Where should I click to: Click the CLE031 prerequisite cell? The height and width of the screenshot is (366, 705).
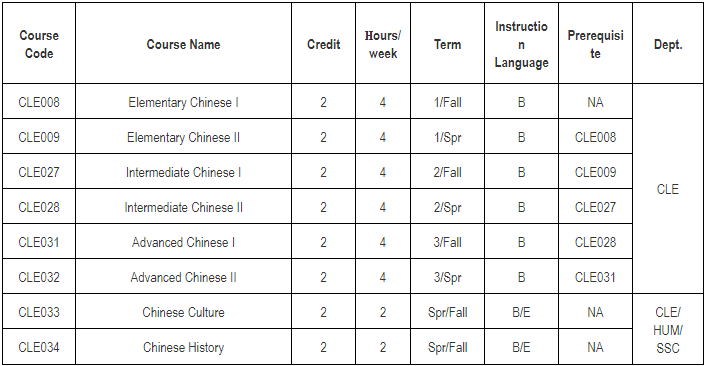595,277
